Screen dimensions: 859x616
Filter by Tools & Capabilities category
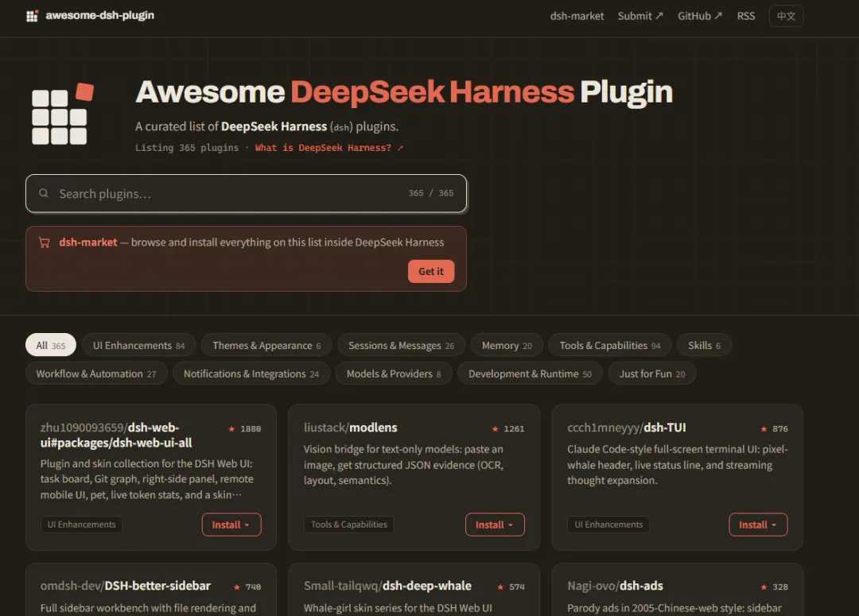pyautogui.click(x=610, y=346)
